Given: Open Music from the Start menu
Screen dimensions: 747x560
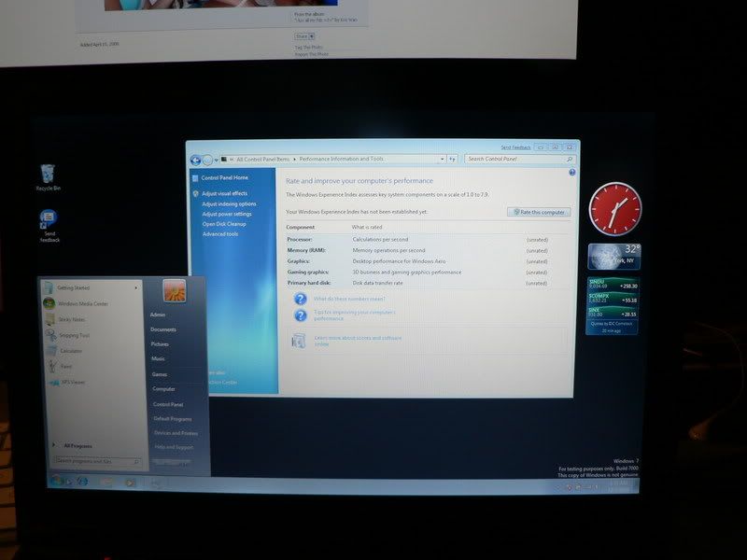Looking at the screenshot, I should 158,358.
